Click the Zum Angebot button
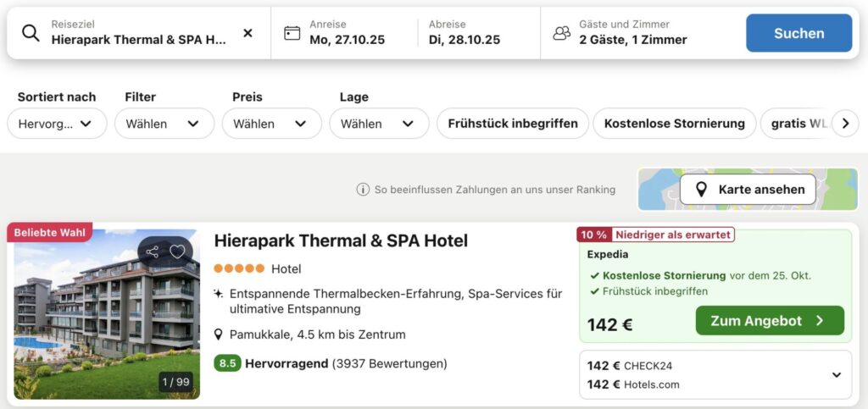The width and height of the screenshot is (868, 409). pyautogui.click(x=770, y=321)
